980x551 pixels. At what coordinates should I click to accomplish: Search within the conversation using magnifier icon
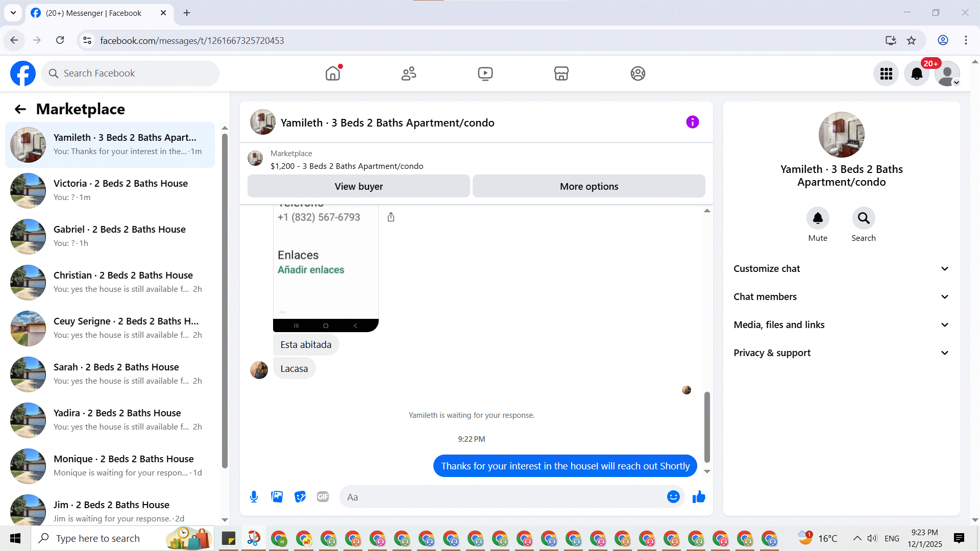pos(864,218)
